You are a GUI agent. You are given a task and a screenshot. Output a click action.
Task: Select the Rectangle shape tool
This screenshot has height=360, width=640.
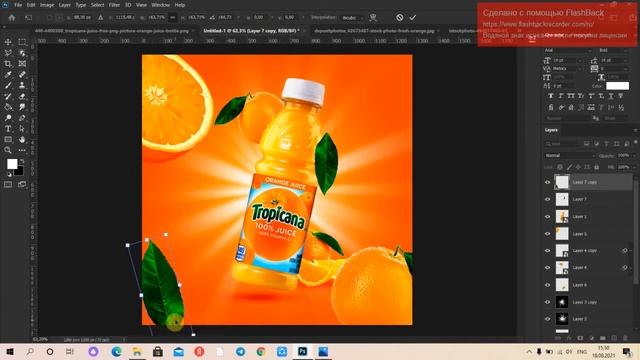click(8, 140)
